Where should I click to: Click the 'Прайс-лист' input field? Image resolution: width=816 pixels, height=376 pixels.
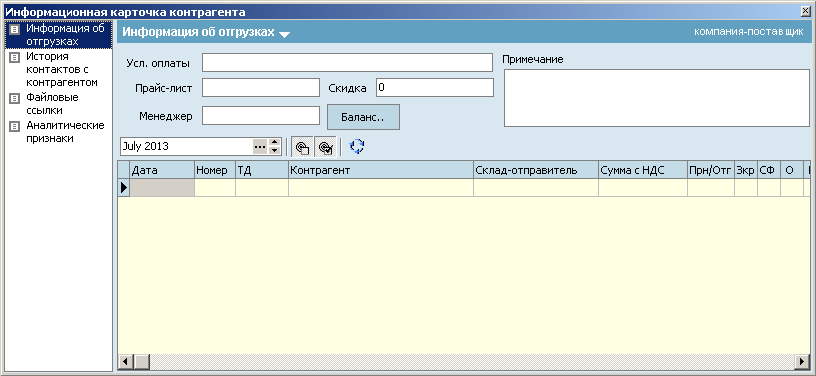(261, 87)
